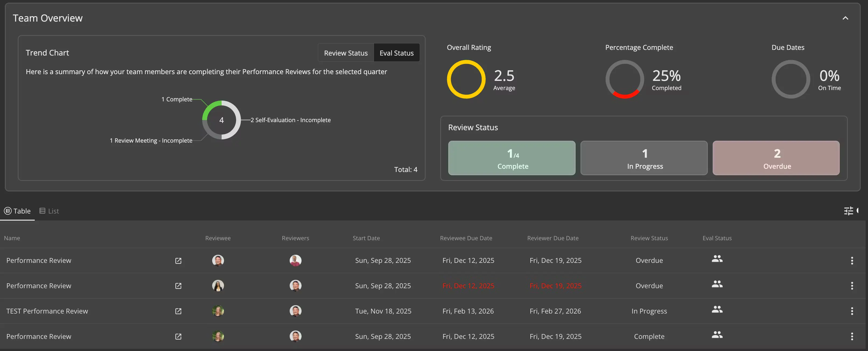This screenshot has height=351, width=868.
Task: Open the Overdue Performance Review with red Dec dates via its external link icon
Action: 178,286
